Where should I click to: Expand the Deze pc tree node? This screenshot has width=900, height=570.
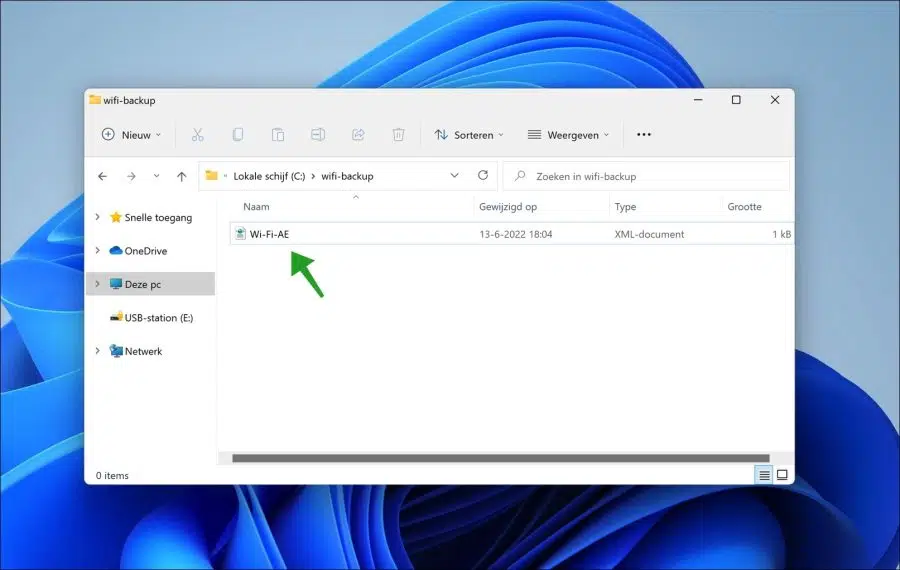click(98, 284)
